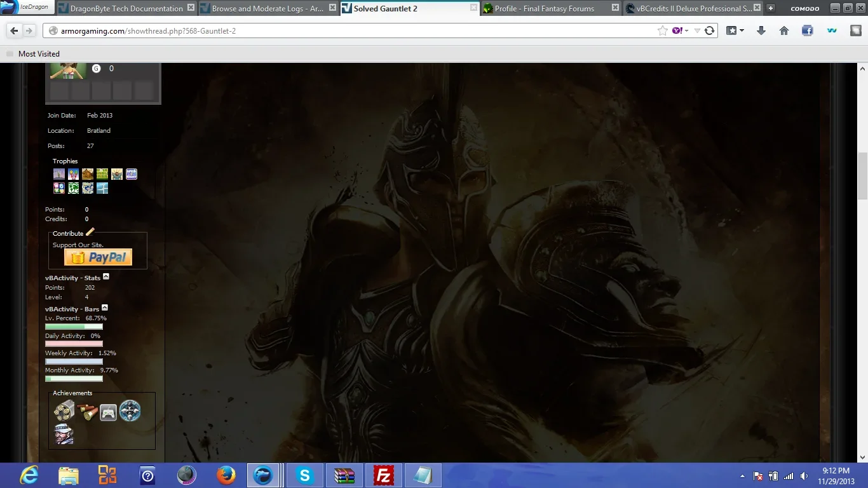
Task: Click the second trophy in the bottom row
Action: pyautogui.click(x=74, y=188)
